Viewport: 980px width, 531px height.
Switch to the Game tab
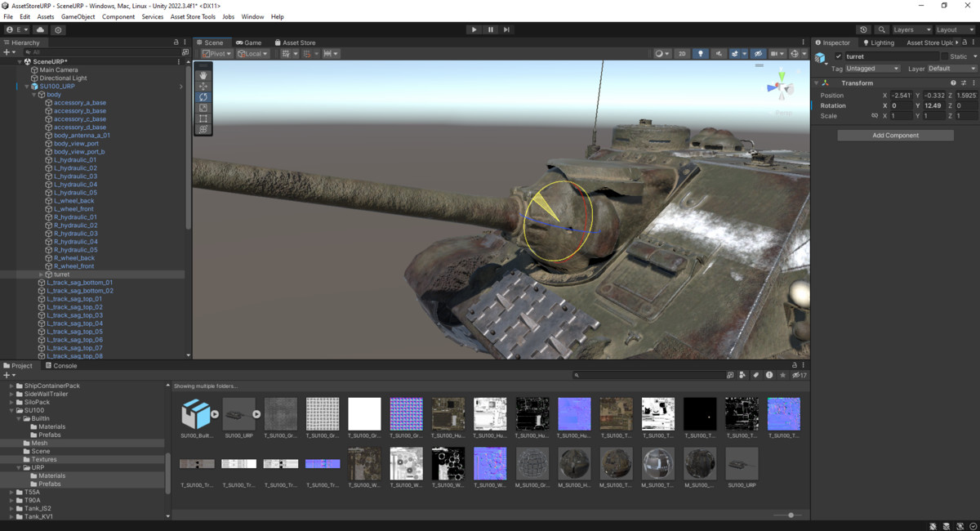pos(249,42)
